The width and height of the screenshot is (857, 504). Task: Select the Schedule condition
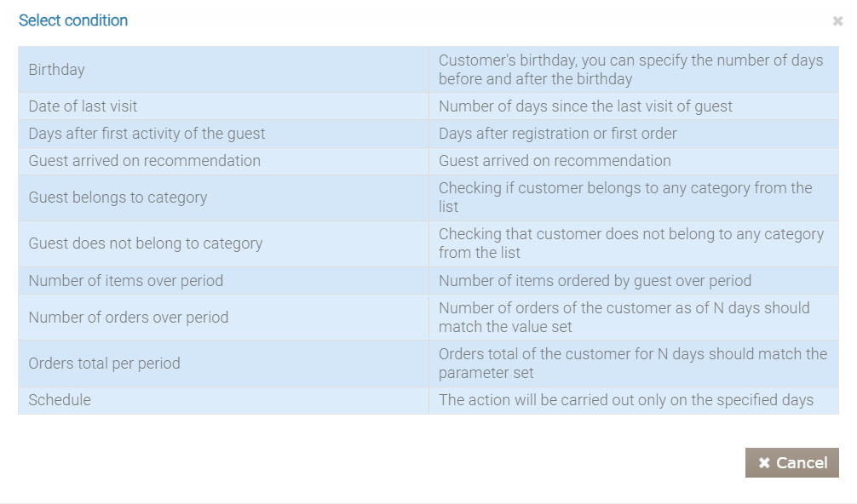click(x=60, y=400)
